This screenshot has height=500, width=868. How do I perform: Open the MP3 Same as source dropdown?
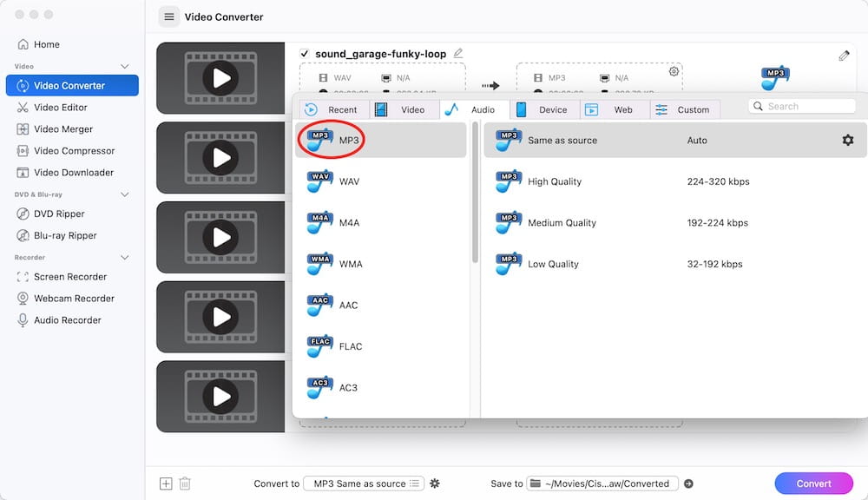click(365, 484)
